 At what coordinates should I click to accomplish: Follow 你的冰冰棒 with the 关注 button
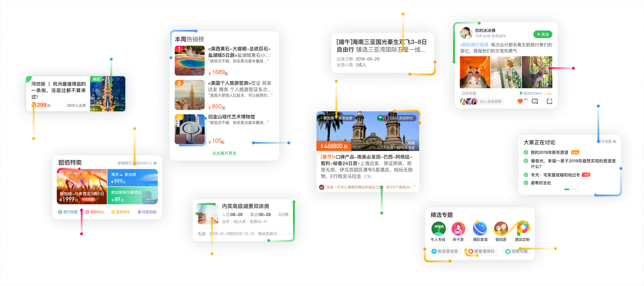pos(543,35)
